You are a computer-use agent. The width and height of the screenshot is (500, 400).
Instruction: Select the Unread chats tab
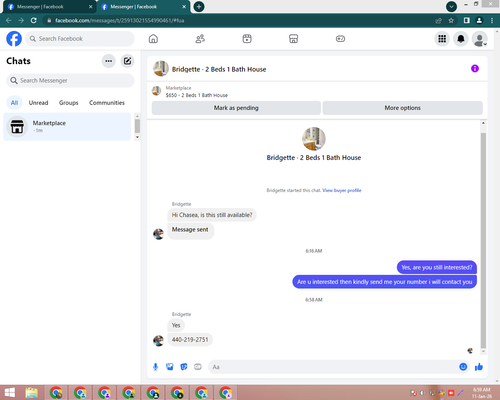[x=38, y=103]
